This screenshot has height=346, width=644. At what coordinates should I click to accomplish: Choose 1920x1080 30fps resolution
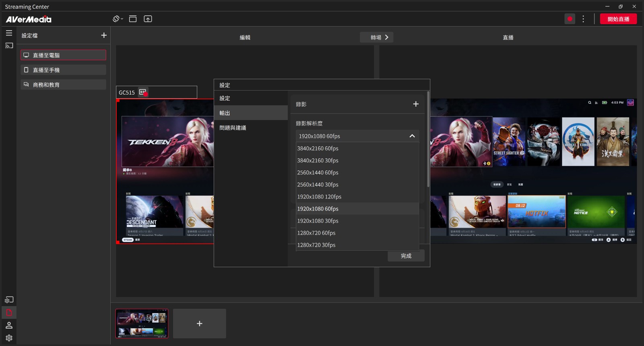(x=357, y=221)
